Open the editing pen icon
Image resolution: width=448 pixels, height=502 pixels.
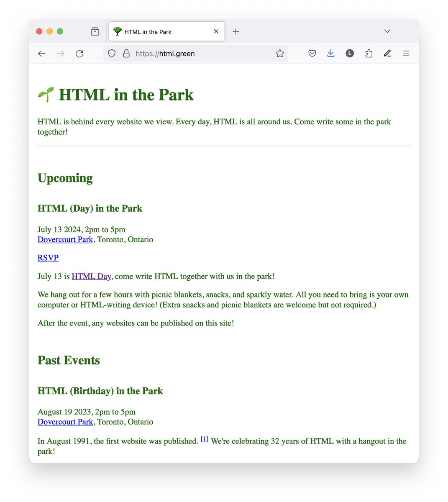tap(387, 53)
